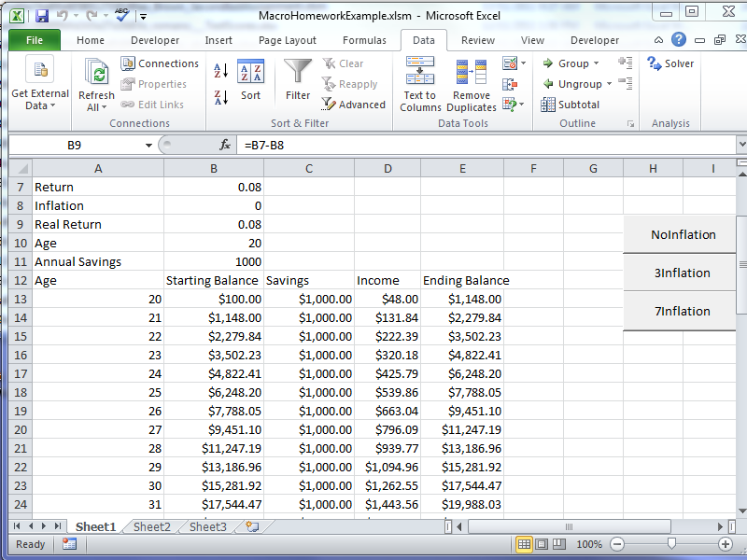Click Text to Columns icon
This screenshot has width=747, height=560.
point(420,84)
